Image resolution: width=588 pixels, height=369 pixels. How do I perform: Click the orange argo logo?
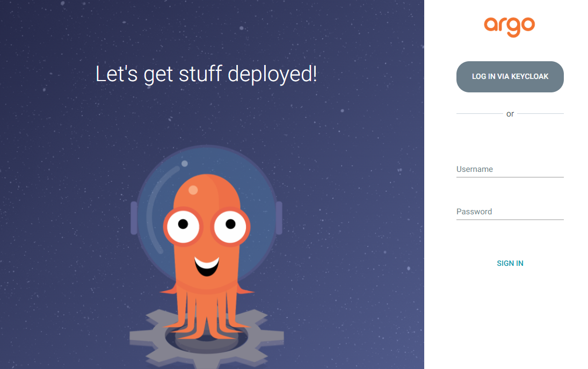[x=509, y=27]
